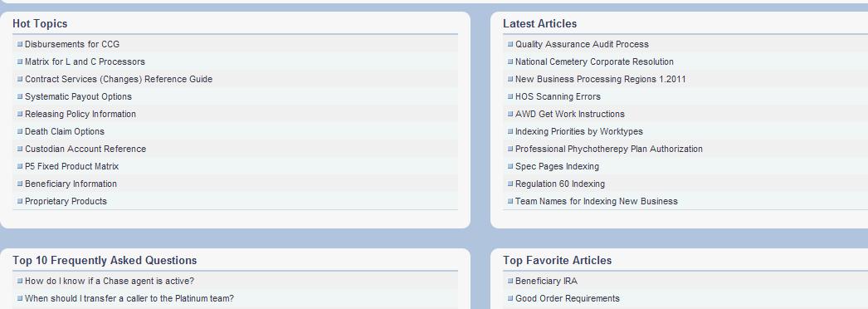
Task: Open the Disbursements for CCG topic
Action: (x=72, y=44)
